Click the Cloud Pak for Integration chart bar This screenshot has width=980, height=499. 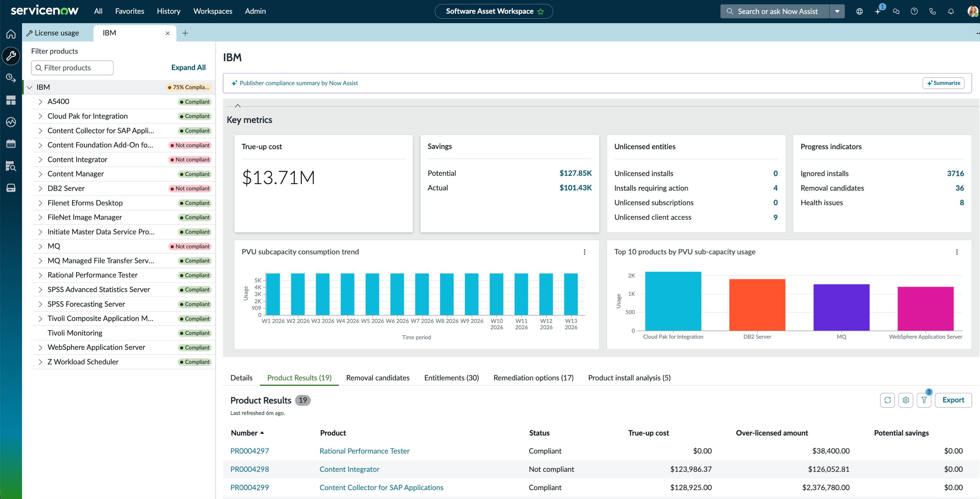coord(673,301)
